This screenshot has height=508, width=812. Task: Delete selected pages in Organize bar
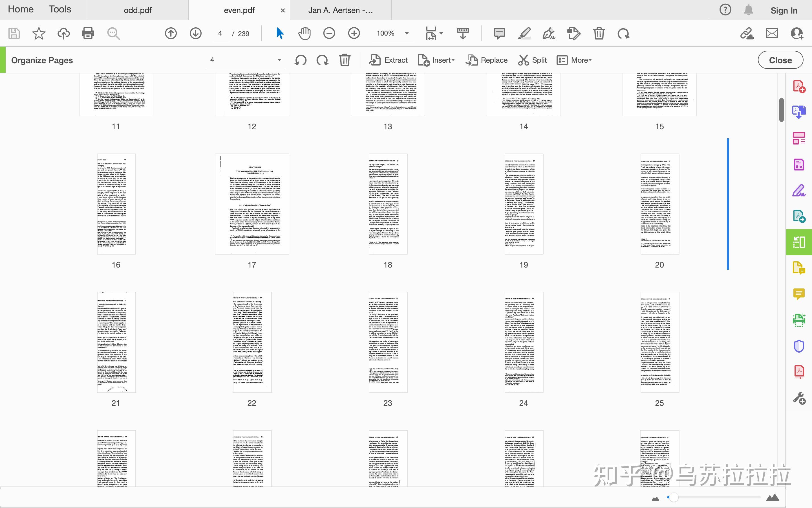pos(345,60)
